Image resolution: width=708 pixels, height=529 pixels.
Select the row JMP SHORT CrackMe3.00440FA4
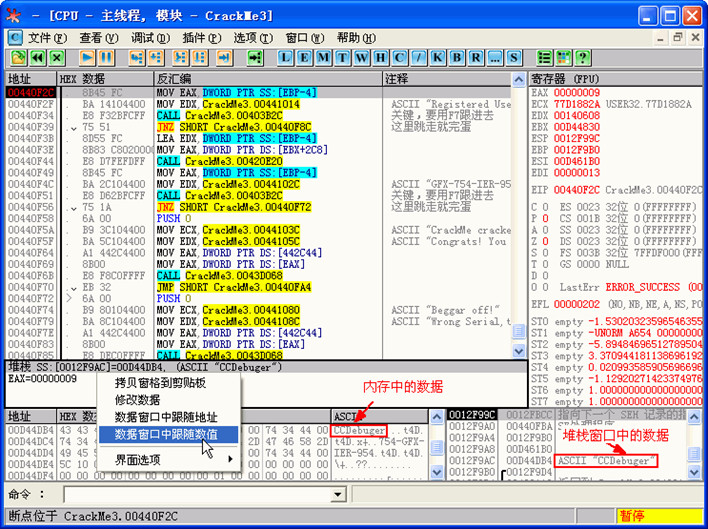tap(258, 288)
